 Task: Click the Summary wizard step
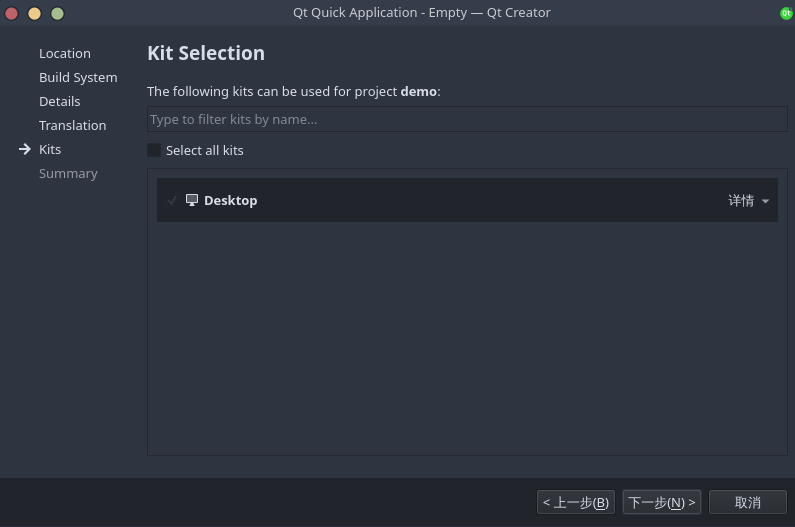point(68,173)
